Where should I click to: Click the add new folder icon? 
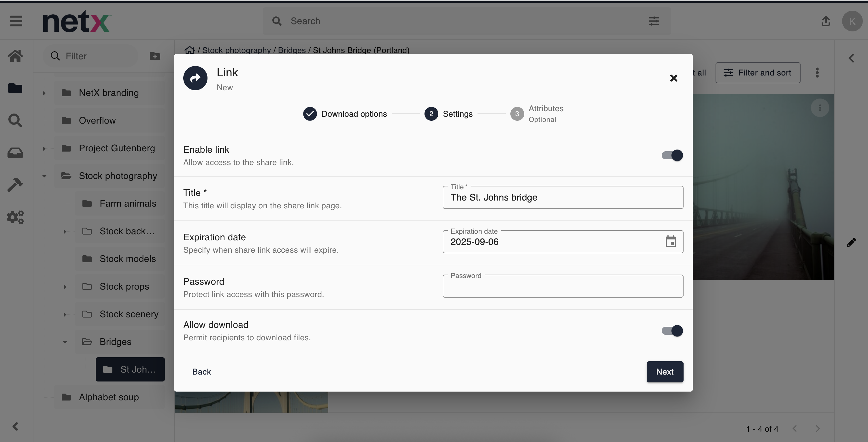pyautogui.click(x=155, y=56)
